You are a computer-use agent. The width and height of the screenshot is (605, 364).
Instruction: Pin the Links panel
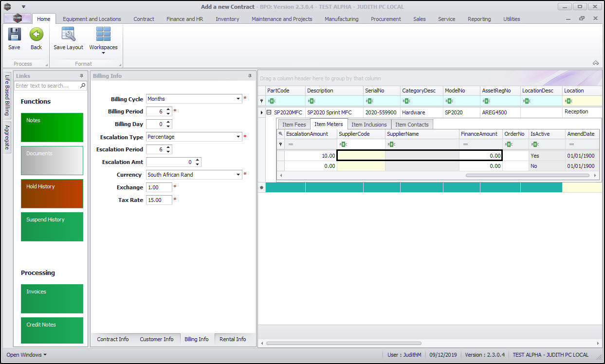pyautogui.click(x=82, y=76)
